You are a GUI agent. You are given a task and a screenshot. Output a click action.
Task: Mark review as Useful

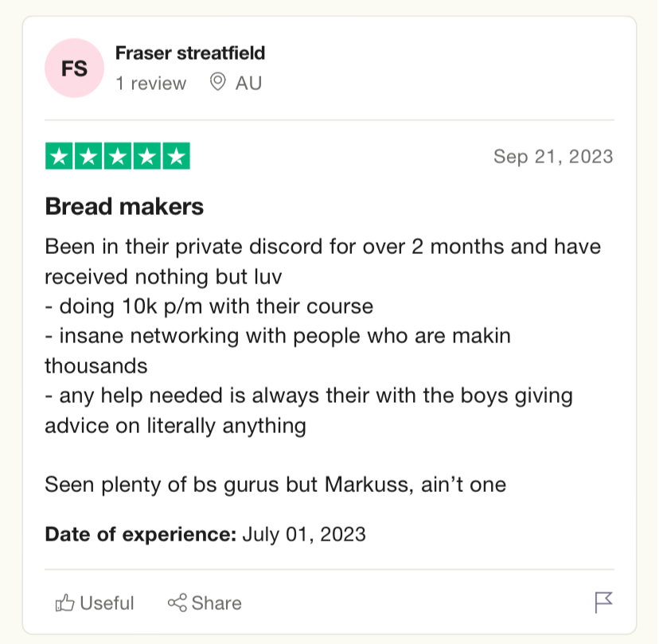coord(95,603)
